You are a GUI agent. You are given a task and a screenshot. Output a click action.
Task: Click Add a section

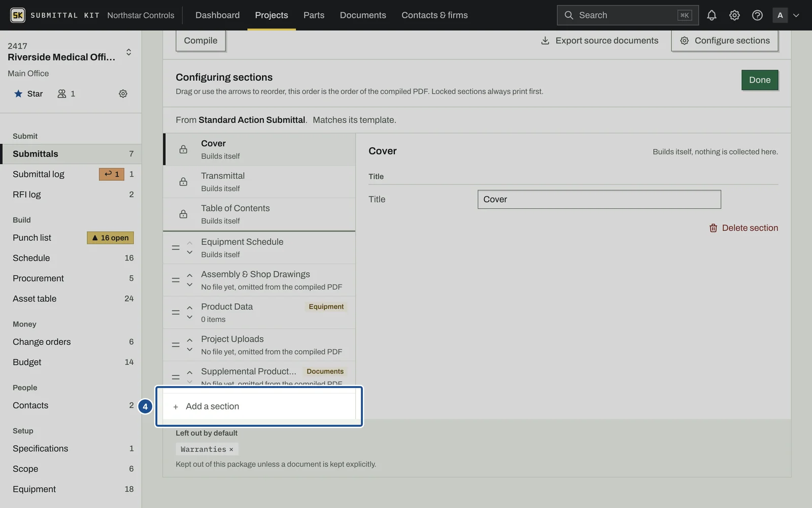259,406
